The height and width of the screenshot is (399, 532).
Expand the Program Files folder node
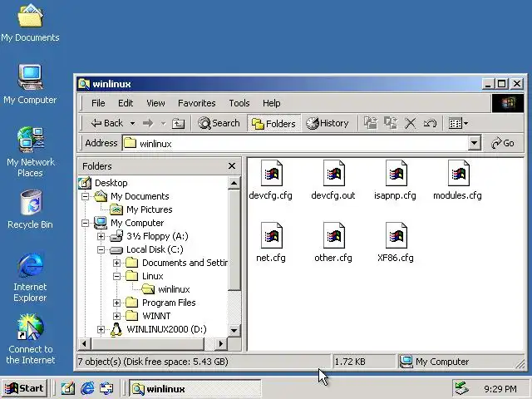(x=116, y=303)
